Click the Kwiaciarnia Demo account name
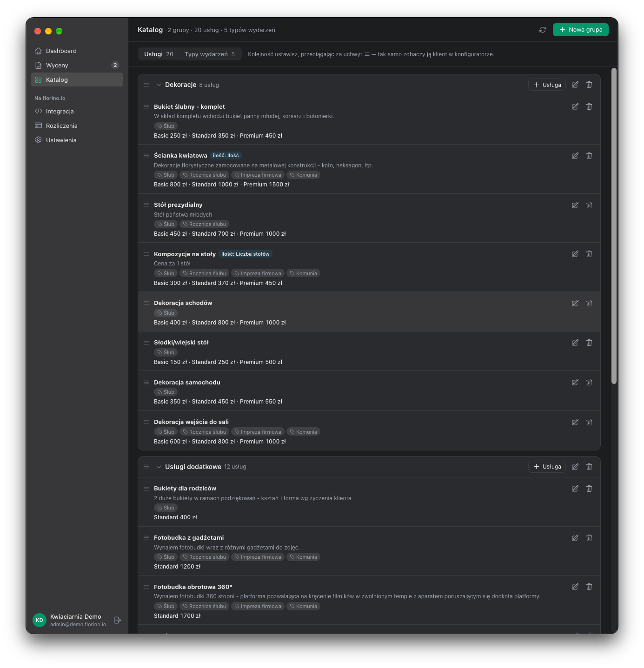644x668 pixels. pyautogui.click(x=76, y=617)
